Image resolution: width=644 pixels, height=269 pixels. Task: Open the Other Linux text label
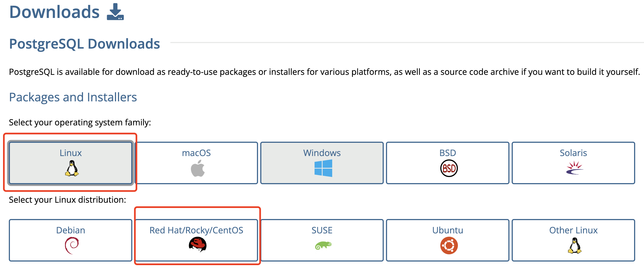pyautogui.click(x=573, y=230)
